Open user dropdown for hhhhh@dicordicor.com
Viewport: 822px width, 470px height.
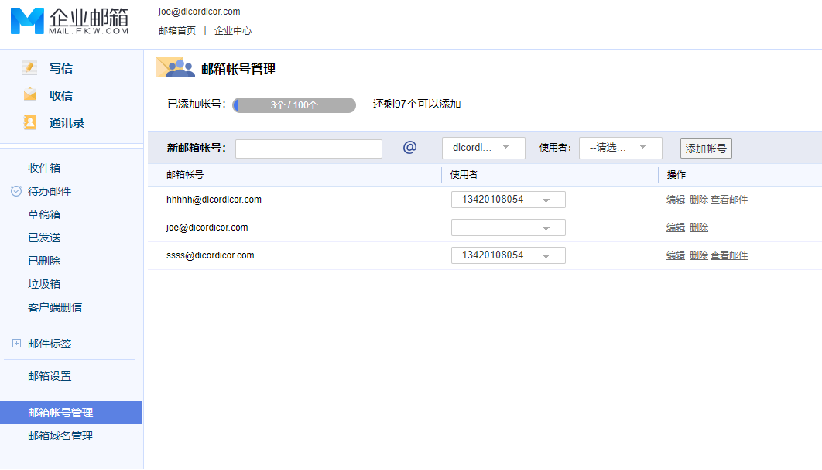point(508,200)
